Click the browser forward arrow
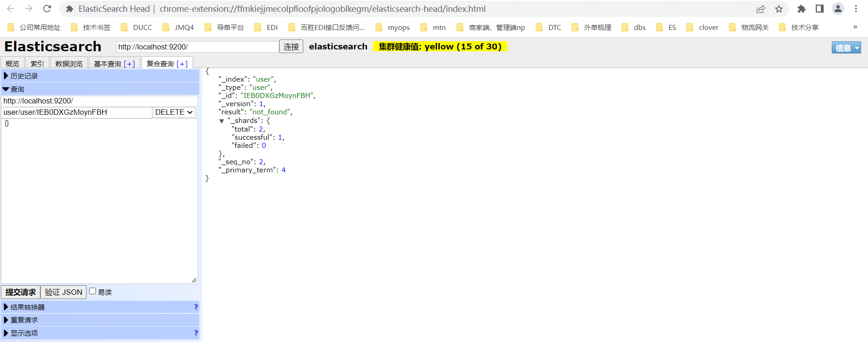The height and width of the screenshot is (342, 868). [29, 9]
